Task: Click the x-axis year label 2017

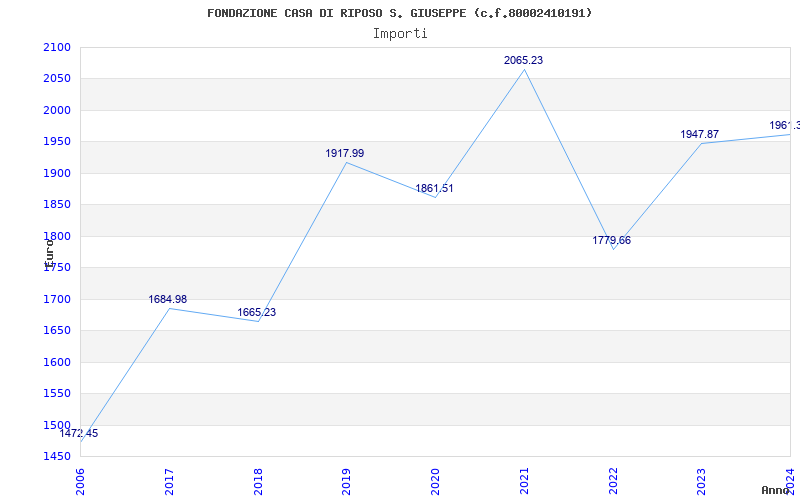Action: coord(169,481)
